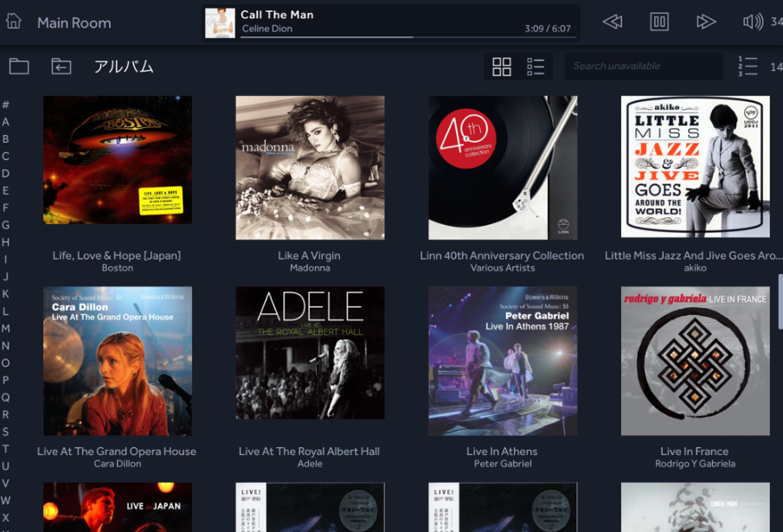Jump to albums starting with A

tap(5, 122)
